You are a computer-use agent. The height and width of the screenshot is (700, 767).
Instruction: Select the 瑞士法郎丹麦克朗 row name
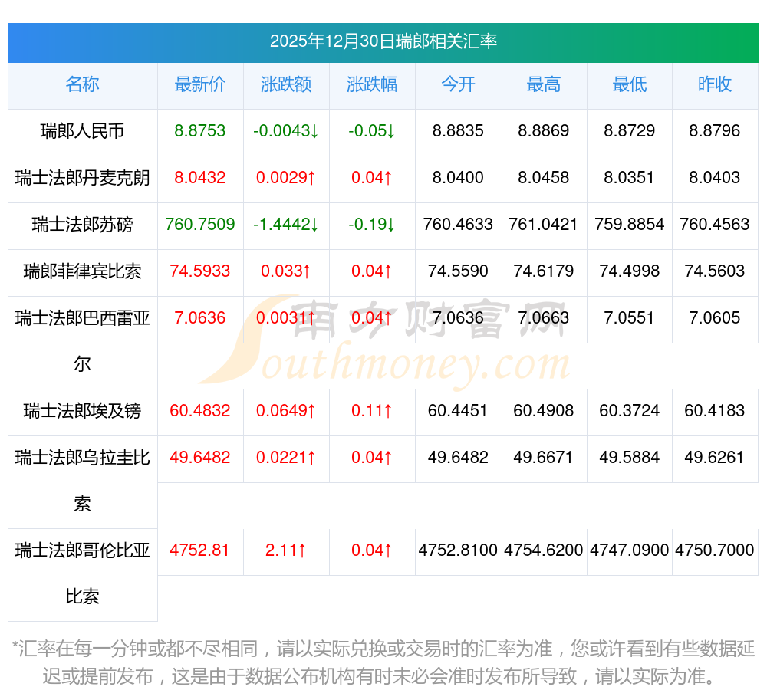click(82, 178)
